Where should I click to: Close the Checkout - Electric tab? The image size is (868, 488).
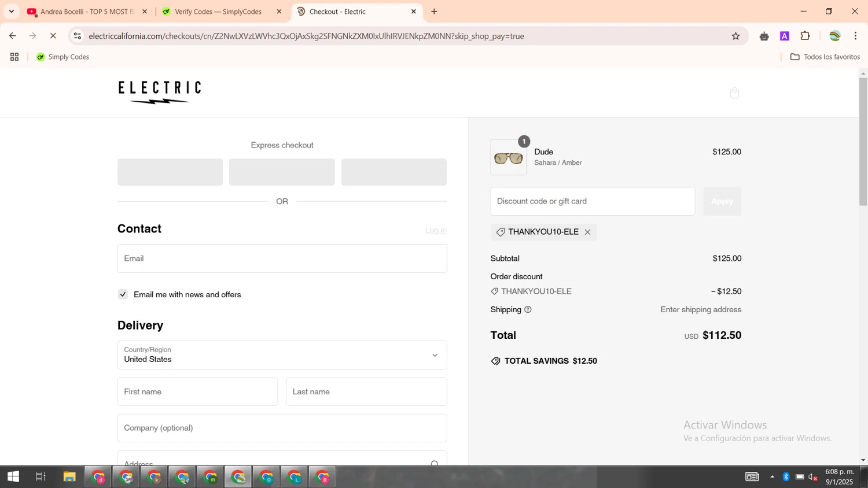point(414,12)
